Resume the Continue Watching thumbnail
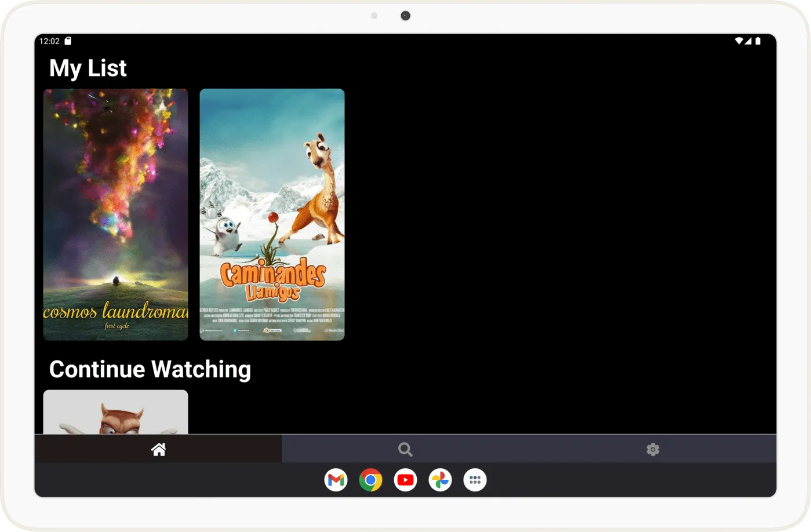 (x=115, y=412)
